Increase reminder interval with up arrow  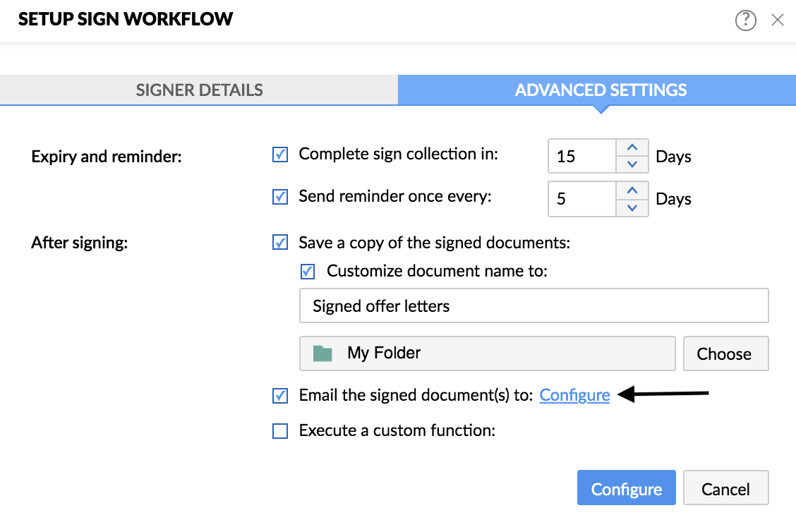(632, 191)
